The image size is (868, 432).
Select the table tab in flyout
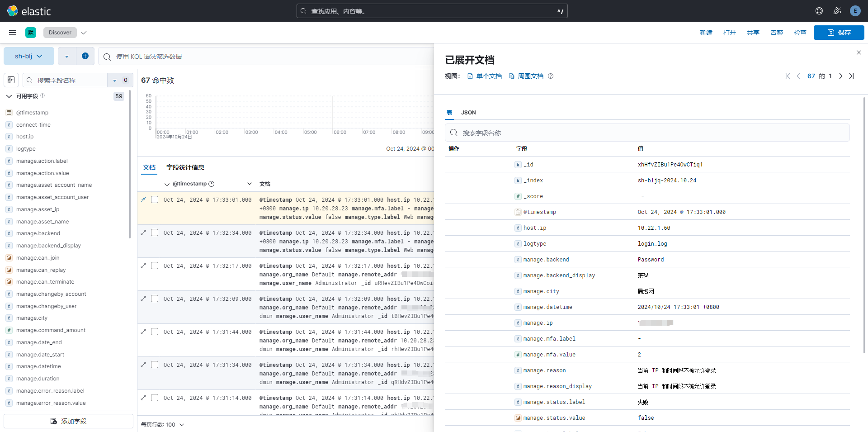(x=449, y=113)
